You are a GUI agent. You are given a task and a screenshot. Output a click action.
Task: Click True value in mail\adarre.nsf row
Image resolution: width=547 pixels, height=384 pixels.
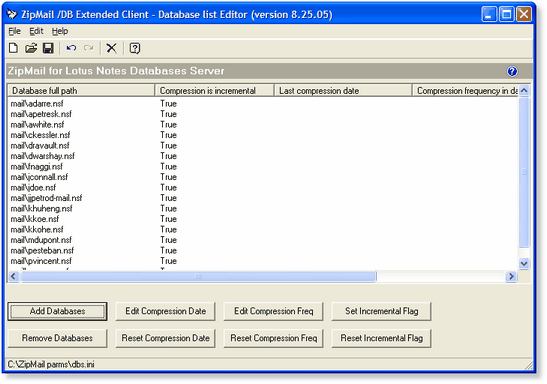(168, 104)
